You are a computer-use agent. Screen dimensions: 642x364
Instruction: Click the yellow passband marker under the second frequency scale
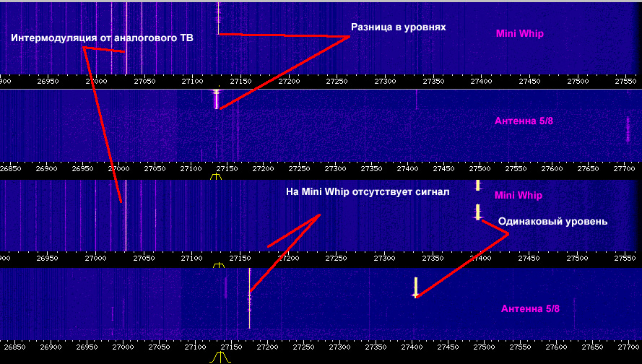coord(216,176)
